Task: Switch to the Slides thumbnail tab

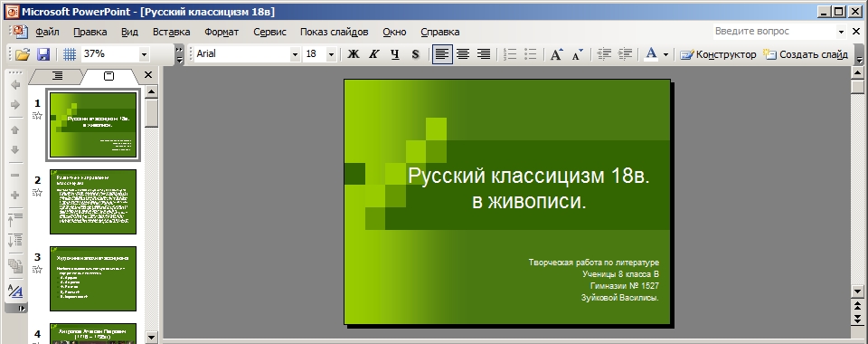Action: 109,76
